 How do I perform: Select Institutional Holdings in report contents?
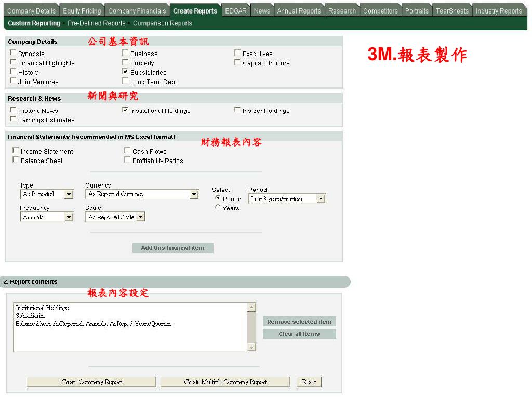42,308
